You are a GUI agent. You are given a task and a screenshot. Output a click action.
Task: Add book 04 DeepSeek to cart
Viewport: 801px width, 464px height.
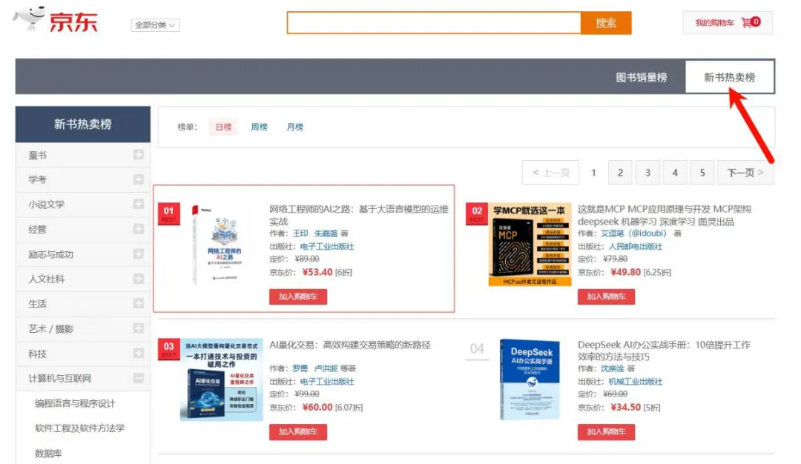(606, 432)
